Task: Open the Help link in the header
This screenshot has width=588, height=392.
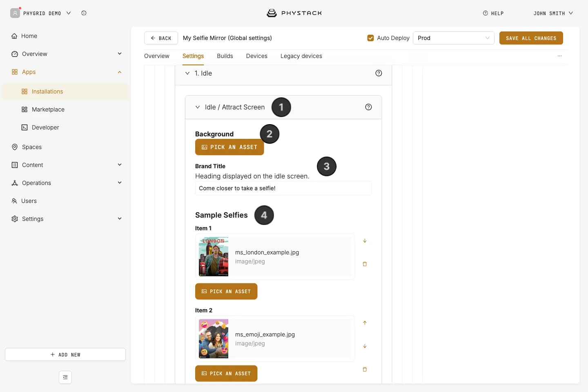Action: pos(493,13)
